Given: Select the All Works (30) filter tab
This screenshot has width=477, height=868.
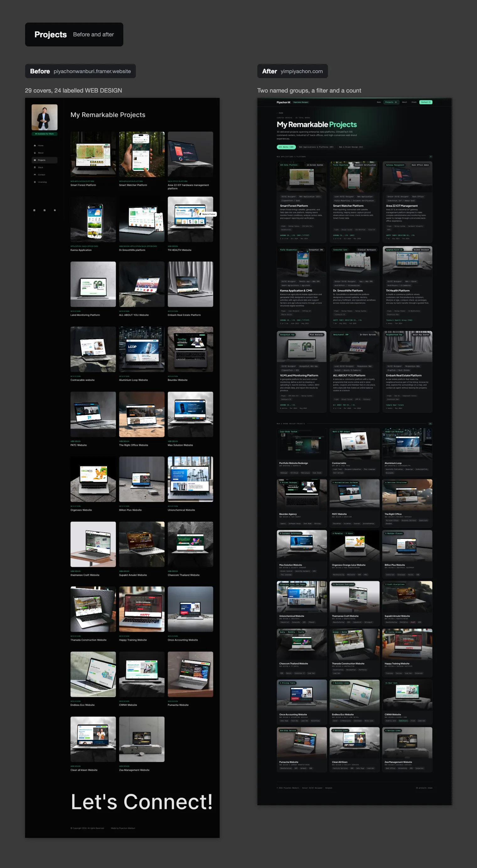Looking at the screenshot, I should pos(286,147).
